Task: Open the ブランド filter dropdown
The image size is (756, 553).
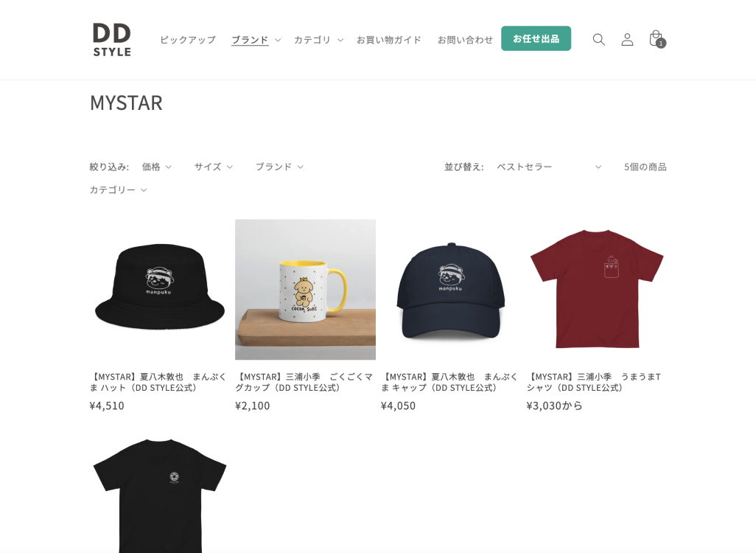Action: (280, 167)
